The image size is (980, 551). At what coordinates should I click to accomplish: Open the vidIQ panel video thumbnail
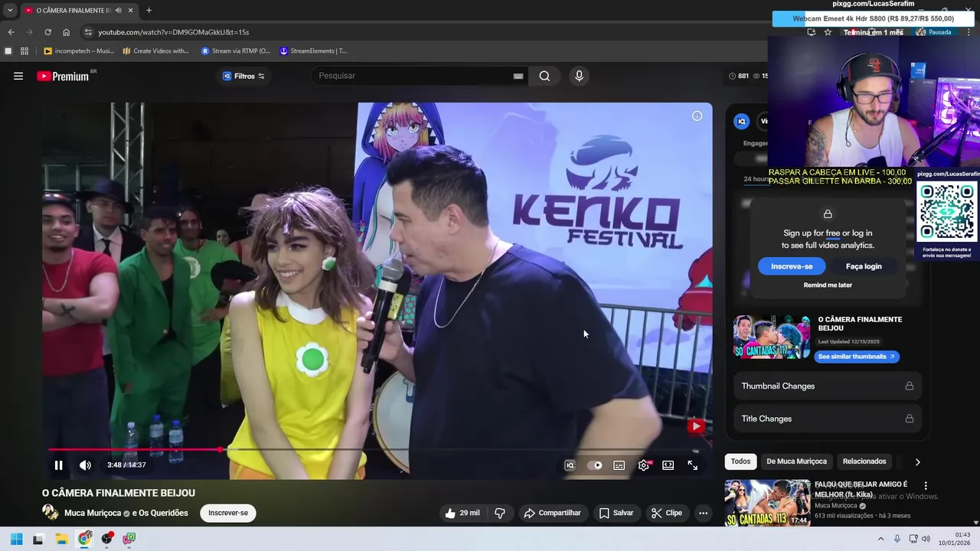coord(772,337)
